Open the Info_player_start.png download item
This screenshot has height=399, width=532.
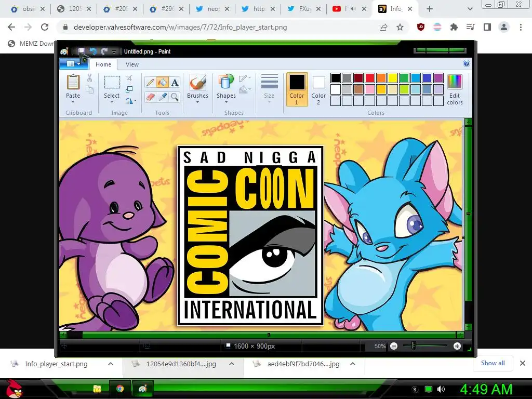click(56, 364)
